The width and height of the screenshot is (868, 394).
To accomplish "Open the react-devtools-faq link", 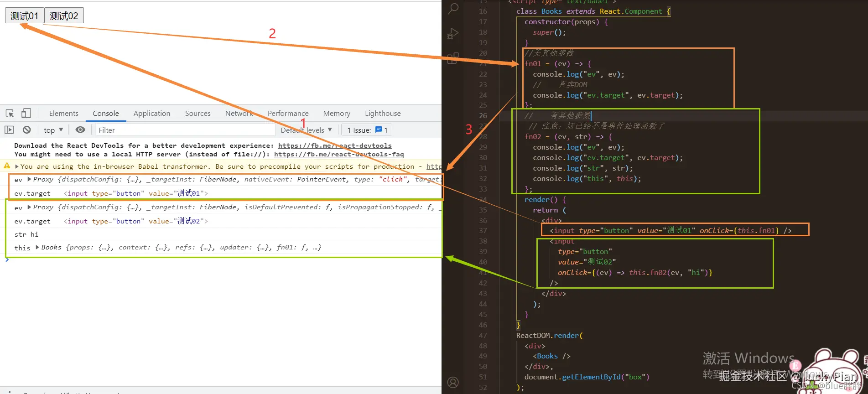I will [339, 154].
